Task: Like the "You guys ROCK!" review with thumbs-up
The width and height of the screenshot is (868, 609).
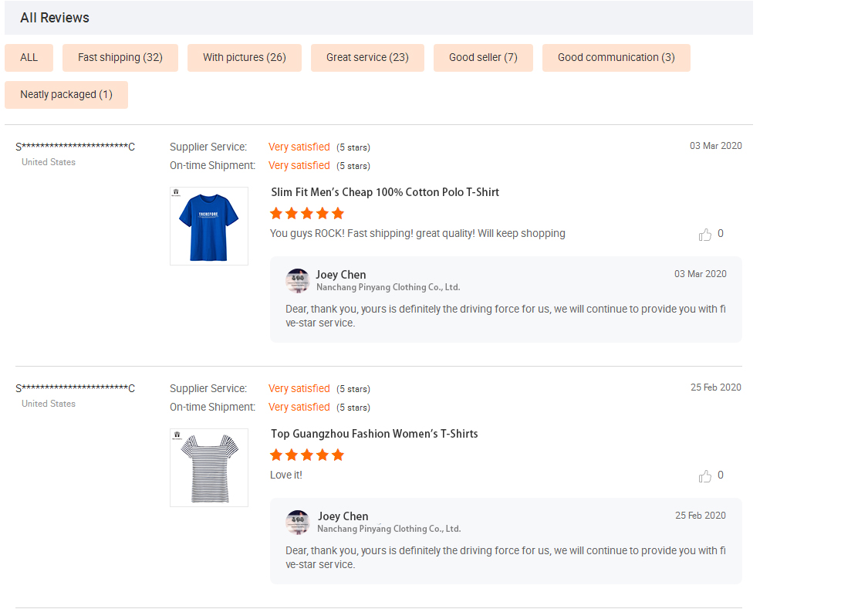Action: (704, 235)
